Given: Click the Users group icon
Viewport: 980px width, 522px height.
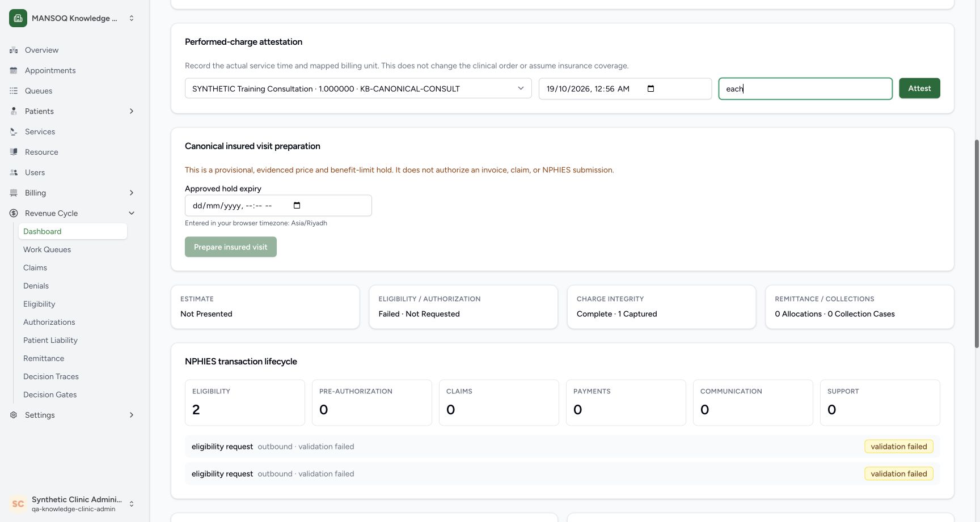Looking at the screenshot, I should click(x=14, y=172).
